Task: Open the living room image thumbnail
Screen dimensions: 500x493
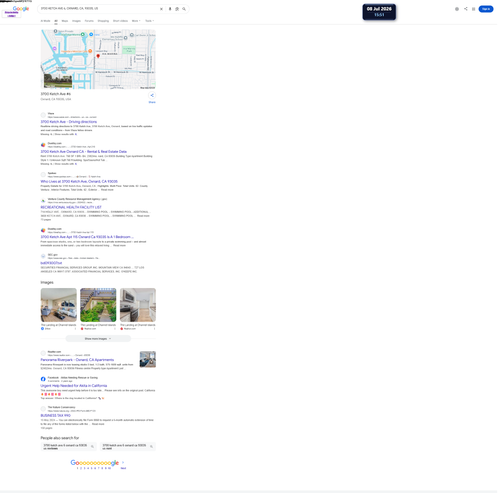Action: (59, 305)
